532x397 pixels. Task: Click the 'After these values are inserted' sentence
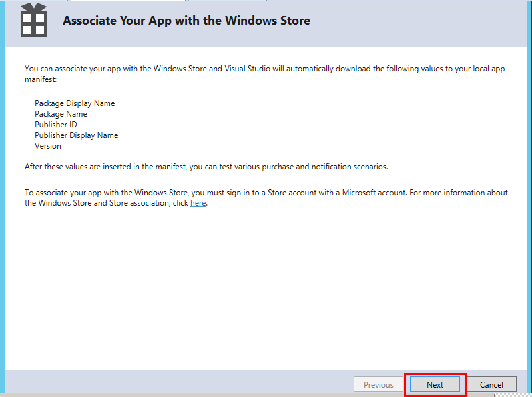point(206,167)
